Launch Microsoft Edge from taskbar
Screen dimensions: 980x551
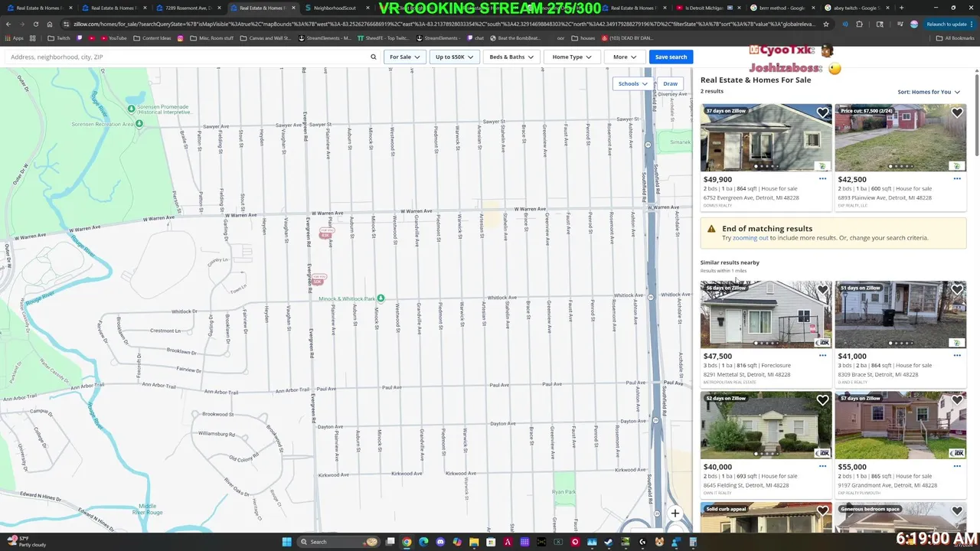click(x=423, y=542)
